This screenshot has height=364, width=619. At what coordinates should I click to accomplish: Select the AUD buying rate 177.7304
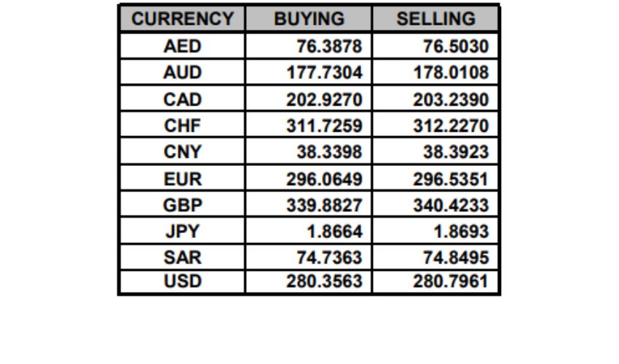(323, 74)
